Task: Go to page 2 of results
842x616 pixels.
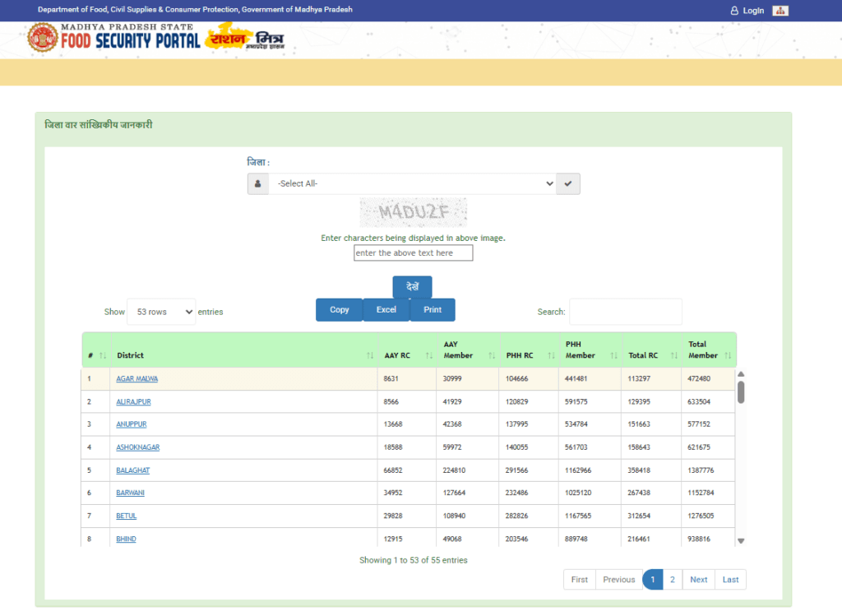Action: 673,580
